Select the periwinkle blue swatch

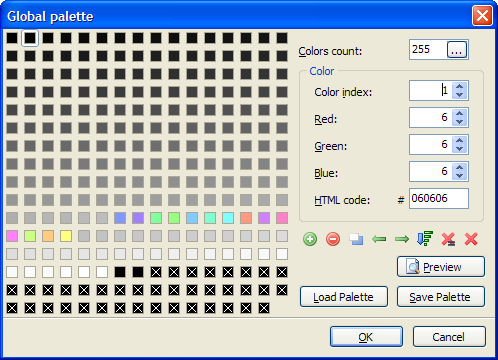click(x=120, y=218)
